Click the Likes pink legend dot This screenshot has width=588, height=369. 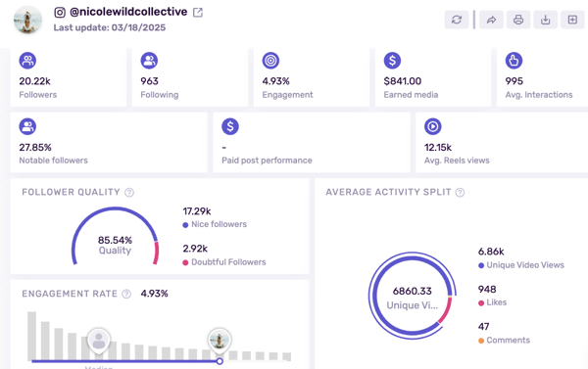coord(481,303)
